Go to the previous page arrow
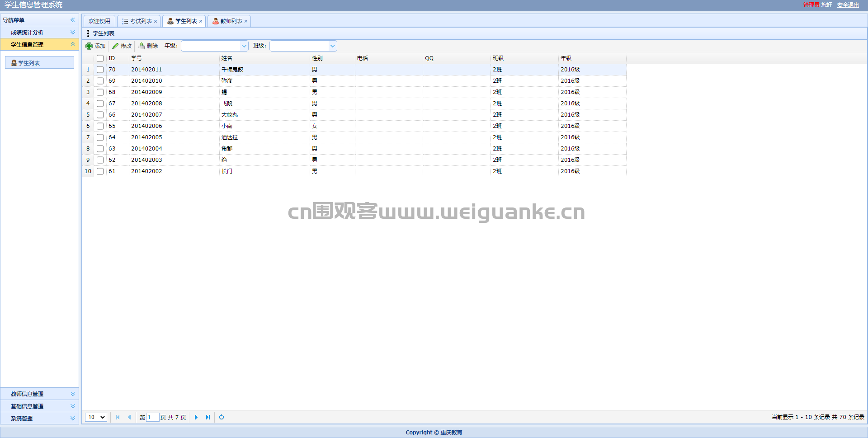Viewport: 868px width, 438px height. [x=129, y=417]
